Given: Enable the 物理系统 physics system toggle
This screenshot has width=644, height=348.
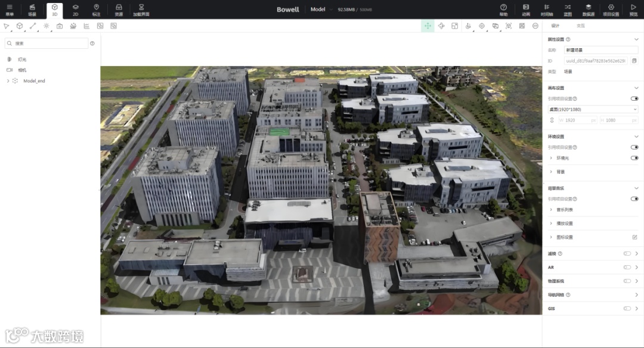Looking at the screenshot, I should (x=627, y=281).
